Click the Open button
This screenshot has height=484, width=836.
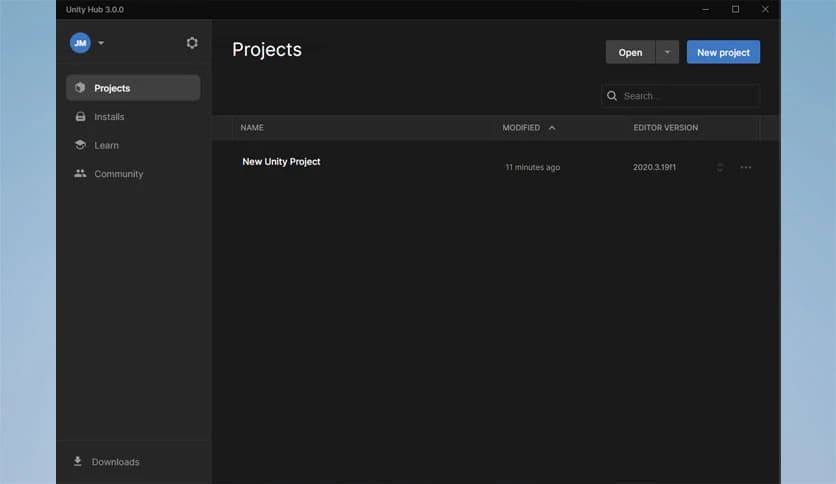(630, 52)
